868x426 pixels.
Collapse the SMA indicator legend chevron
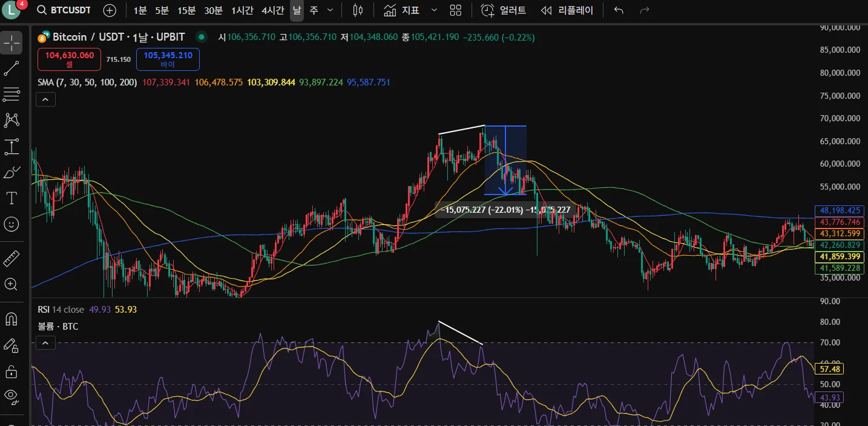[46, 99]
